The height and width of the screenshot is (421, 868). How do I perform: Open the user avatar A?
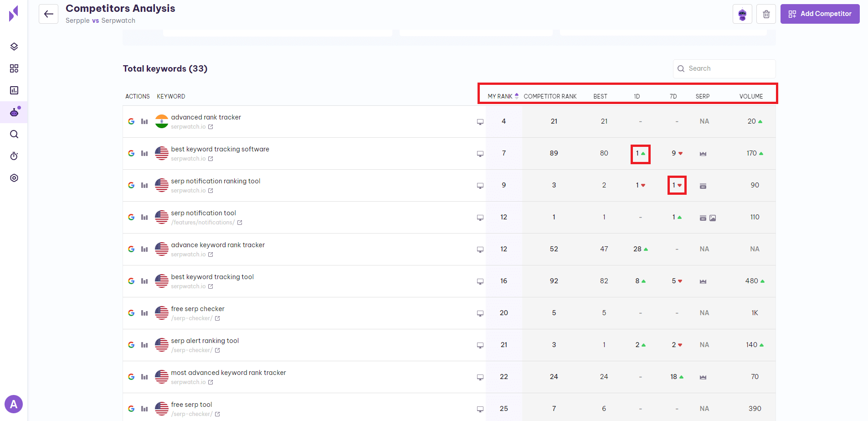click(x=14, y=404)
